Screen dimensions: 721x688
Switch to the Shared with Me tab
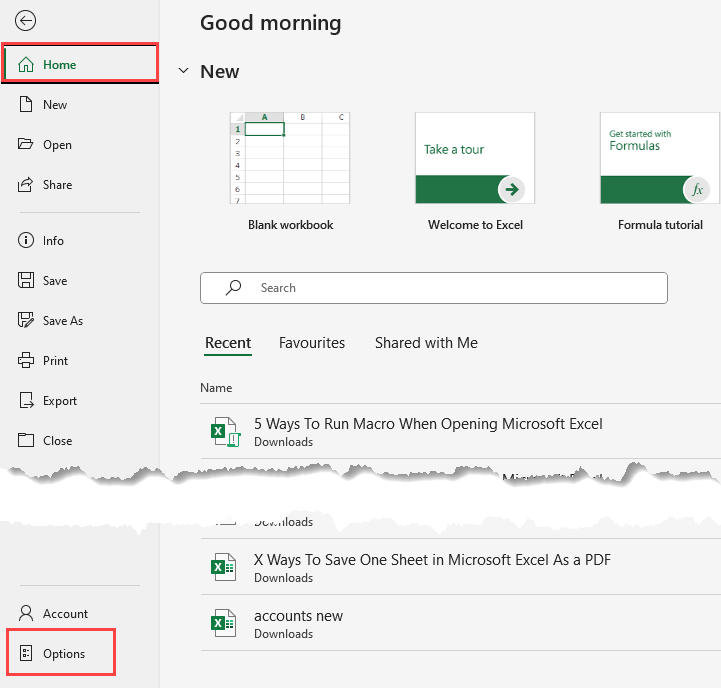tap(426, 343)
